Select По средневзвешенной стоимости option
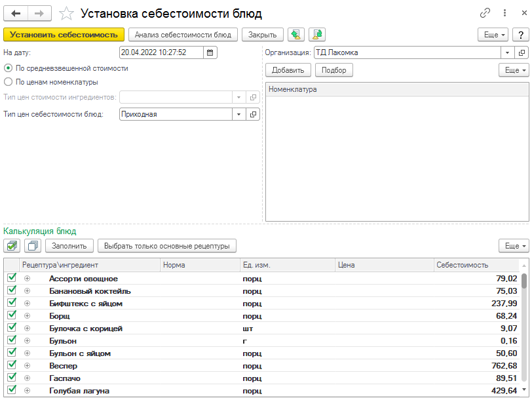The width and height of the screenshot is (532, 400). (9, 68)
